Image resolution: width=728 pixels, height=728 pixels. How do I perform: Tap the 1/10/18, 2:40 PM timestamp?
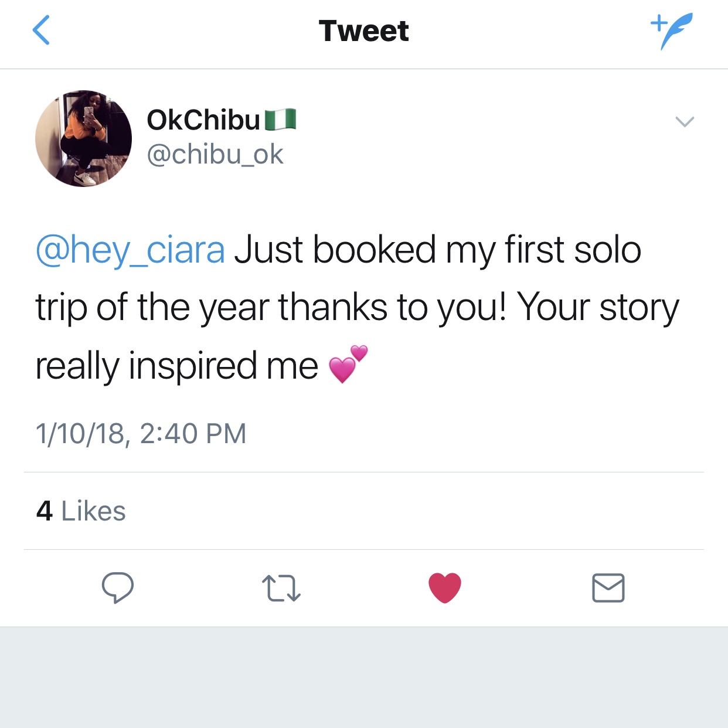click(x=141, y=434)
